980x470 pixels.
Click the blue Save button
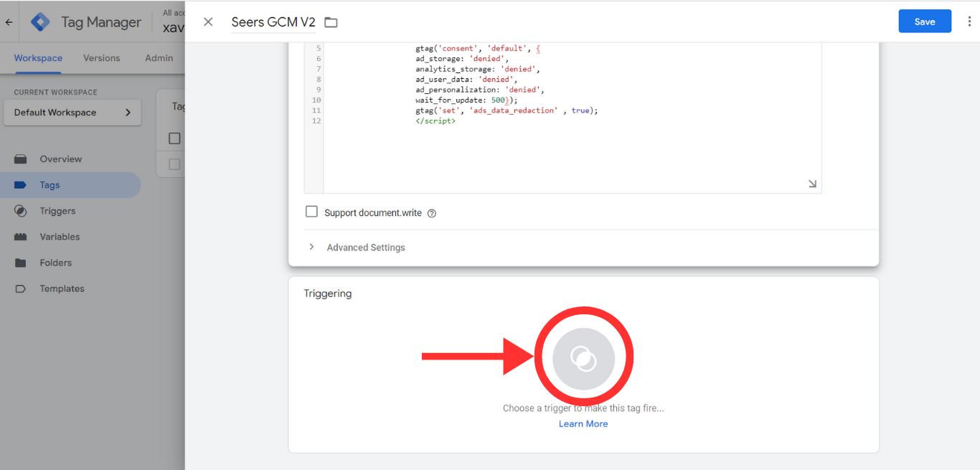click(x=925, y=22)
